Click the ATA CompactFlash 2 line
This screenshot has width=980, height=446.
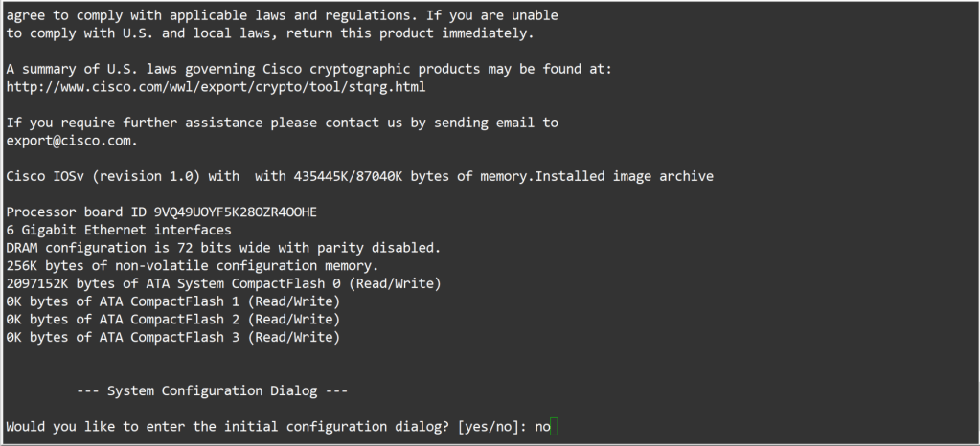pos(172,319)
